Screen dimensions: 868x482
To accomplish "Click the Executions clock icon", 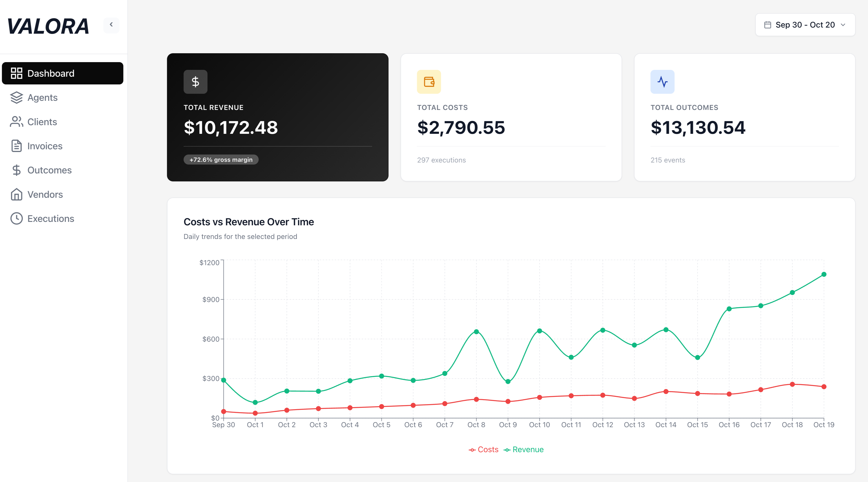I will 17,218.
